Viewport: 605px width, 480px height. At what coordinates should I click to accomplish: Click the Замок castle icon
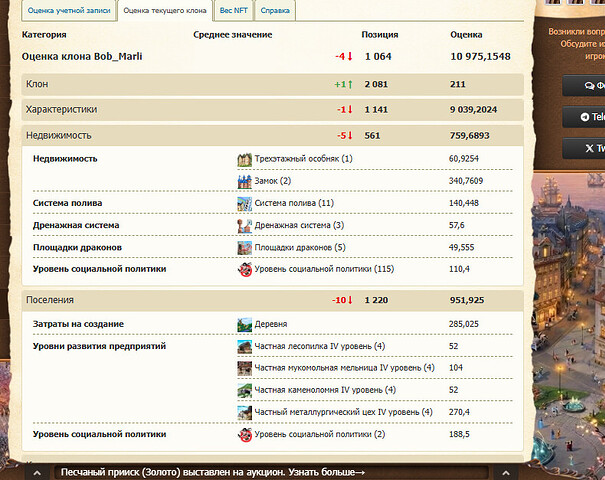pos(244,181)
